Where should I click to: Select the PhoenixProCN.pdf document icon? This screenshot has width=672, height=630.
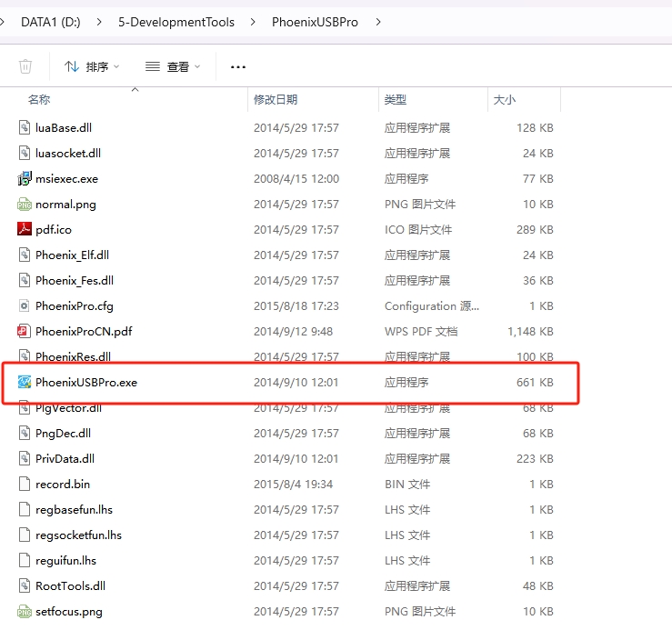(25, 332)
